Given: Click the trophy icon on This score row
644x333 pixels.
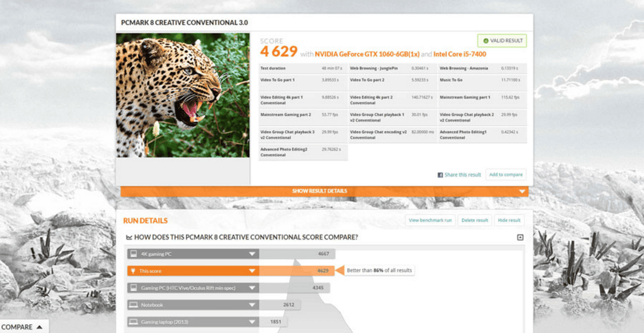Looking at the screenshot, I should pos(133,271).
